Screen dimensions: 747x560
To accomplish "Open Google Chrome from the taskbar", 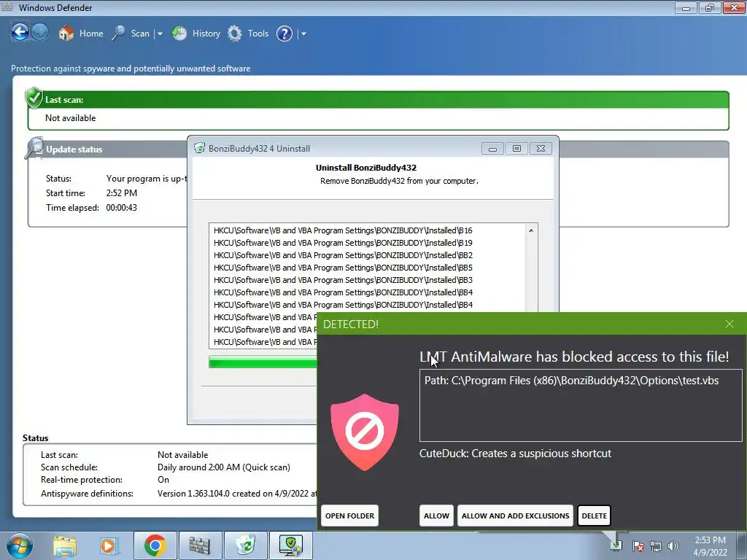I will [x=155, y=545].
